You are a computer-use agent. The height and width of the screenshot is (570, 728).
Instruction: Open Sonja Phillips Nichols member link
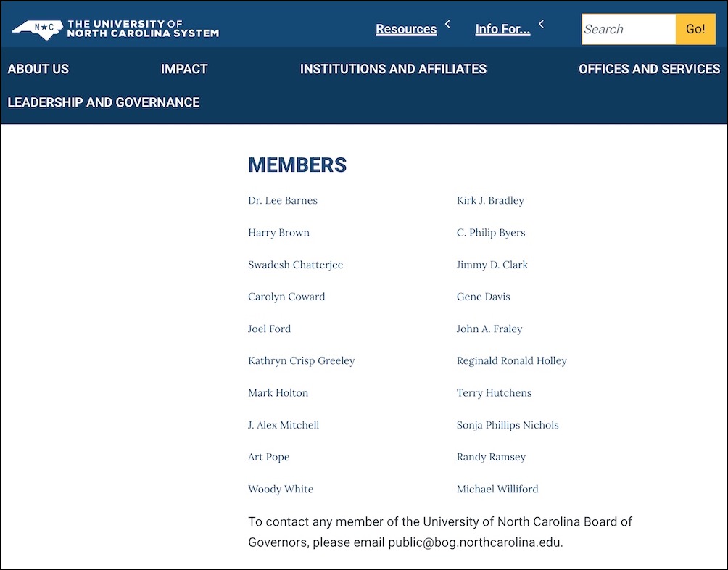click(508, 425)
